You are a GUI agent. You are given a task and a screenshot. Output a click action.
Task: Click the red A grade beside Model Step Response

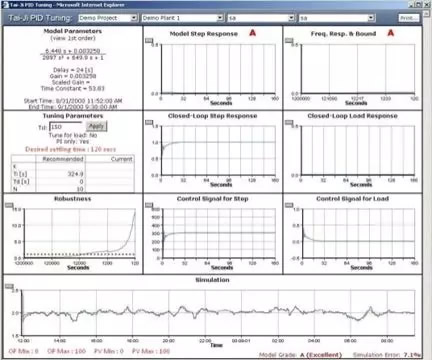click(252, 33)
